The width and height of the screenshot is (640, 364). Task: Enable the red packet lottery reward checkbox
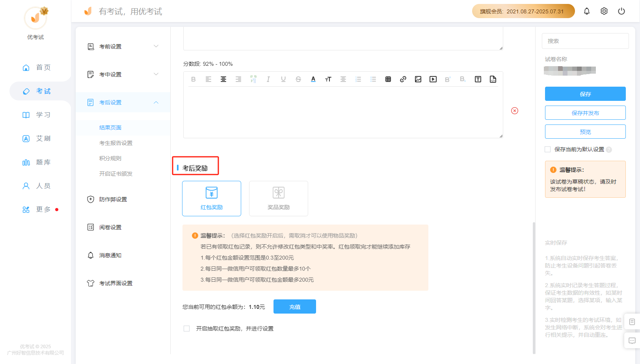pyautogui.click(x=187, y=329)
